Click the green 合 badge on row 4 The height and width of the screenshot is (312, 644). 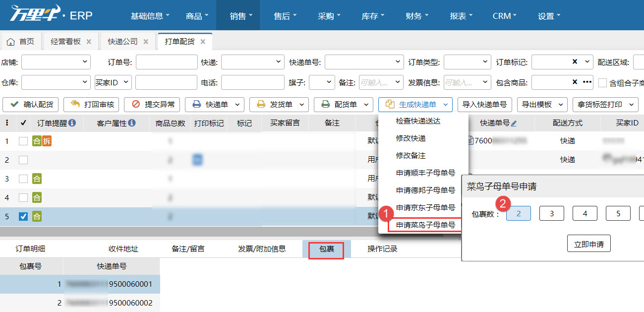(x=37, y=196)
